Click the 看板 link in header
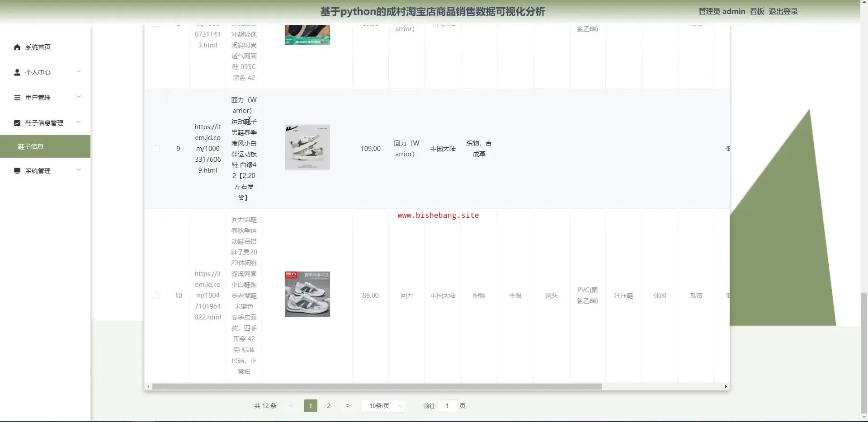This screenshot has width=868, height=422. pos(757,12)
